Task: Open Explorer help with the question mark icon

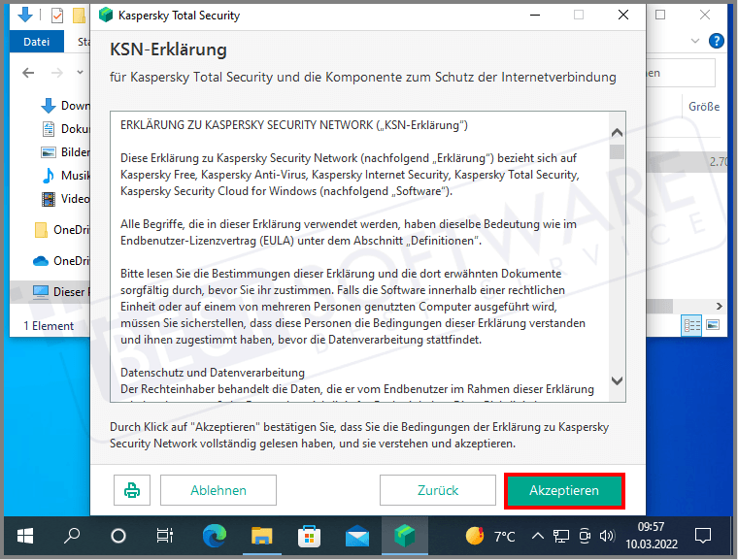Action: pos(717,42)
